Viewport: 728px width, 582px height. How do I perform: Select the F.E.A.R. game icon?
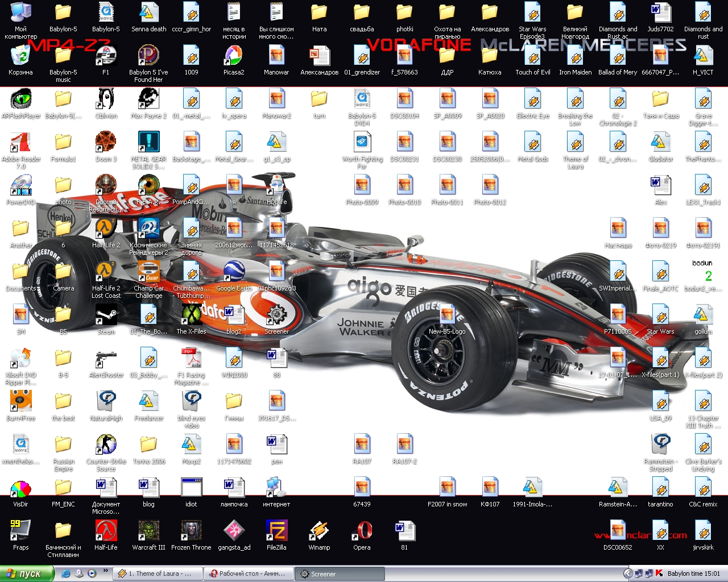tap(148, 190)
